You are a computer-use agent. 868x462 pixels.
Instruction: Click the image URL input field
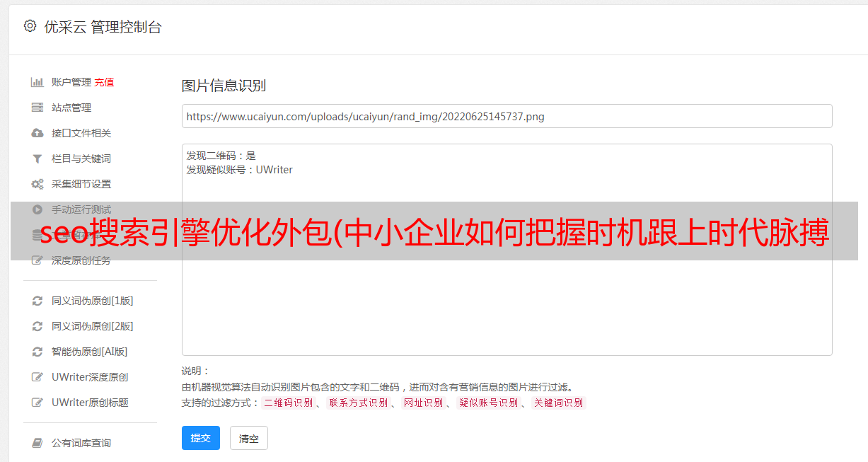507,116
